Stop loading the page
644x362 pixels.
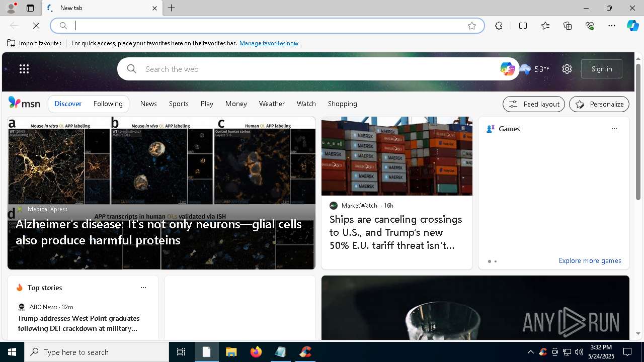(36, 26)
